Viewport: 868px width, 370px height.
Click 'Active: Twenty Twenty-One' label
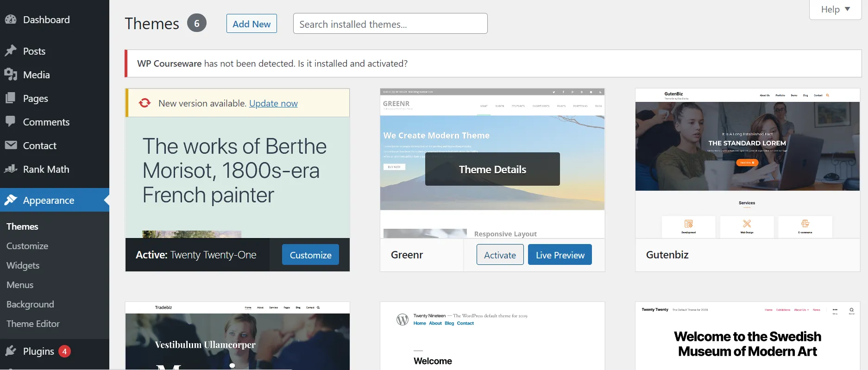pos(196,255)
